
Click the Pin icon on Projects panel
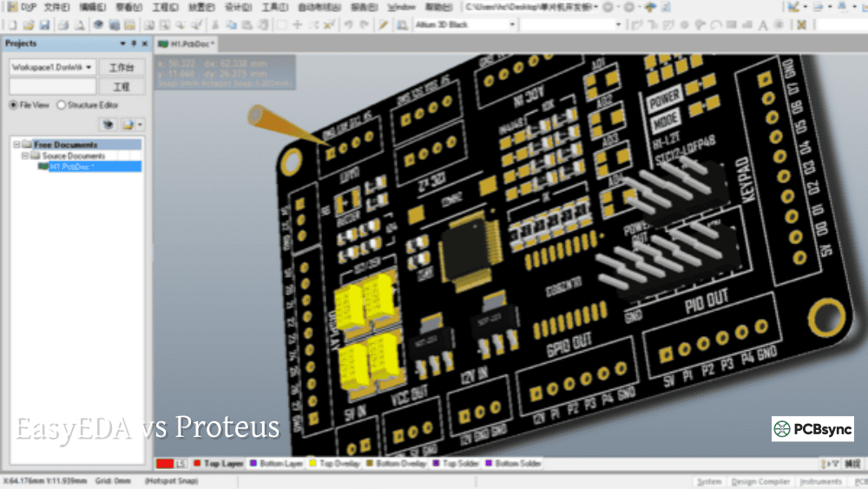(134, 43)
